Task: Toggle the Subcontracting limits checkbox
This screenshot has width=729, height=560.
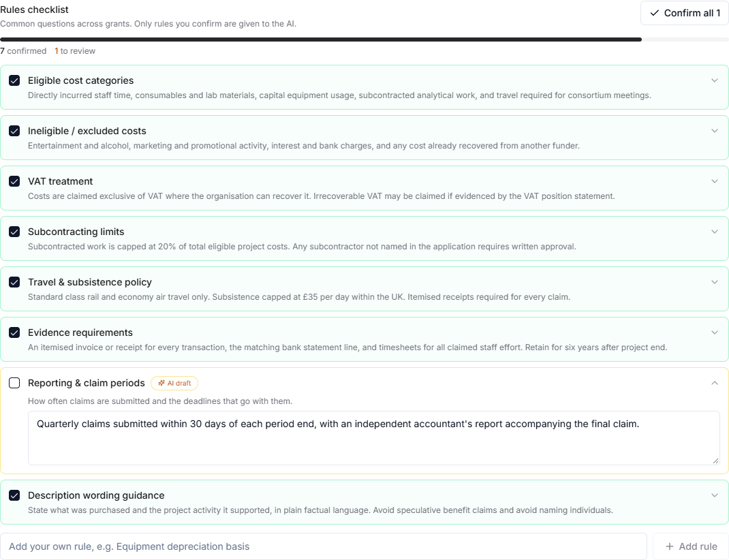Action: coord(14,232)
